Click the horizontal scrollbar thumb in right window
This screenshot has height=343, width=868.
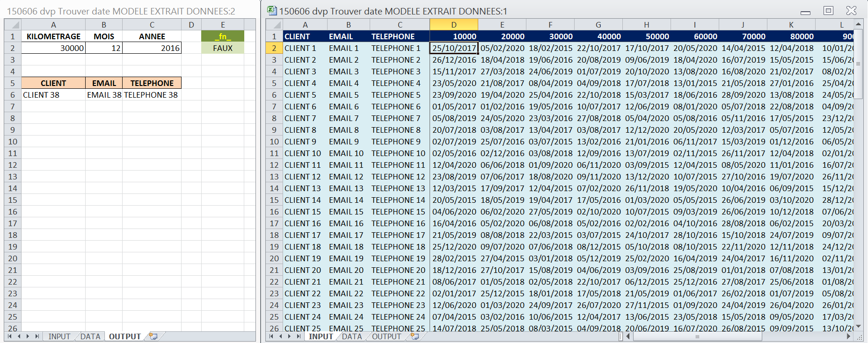point(697,336)
